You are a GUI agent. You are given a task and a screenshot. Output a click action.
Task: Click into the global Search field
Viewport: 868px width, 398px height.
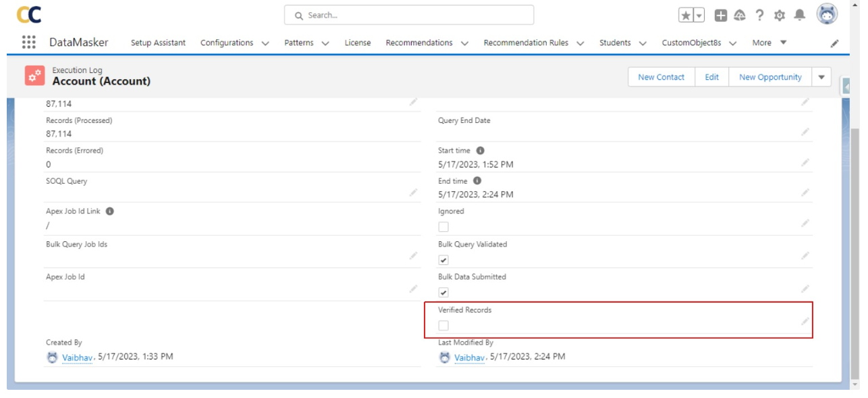tap(408, 15)
